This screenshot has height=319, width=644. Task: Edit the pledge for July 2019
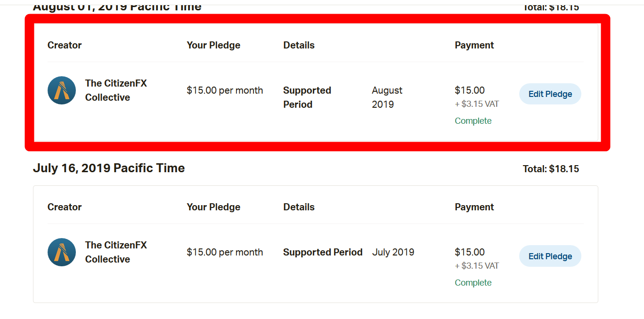[550, 256]
